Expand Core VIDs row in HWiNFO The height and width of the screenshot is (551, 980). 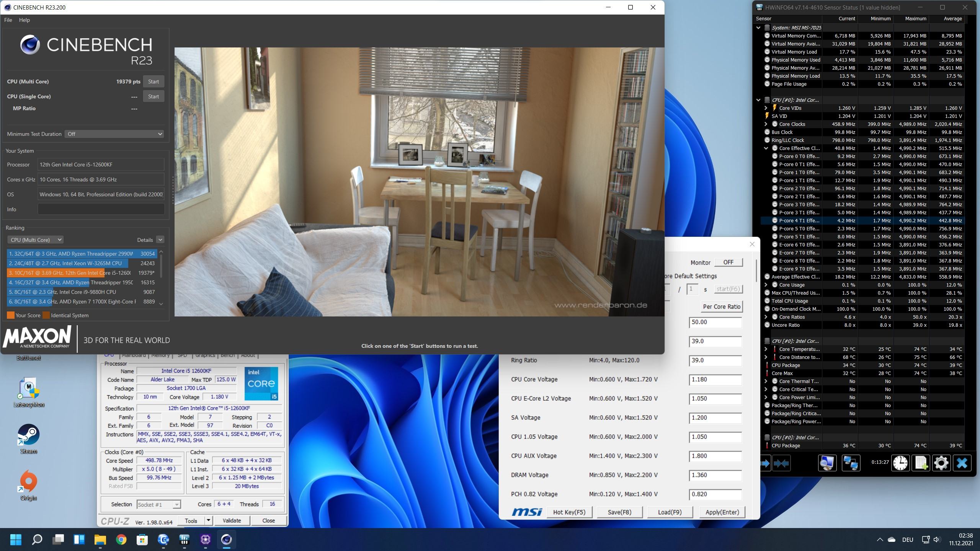point(766,108)
